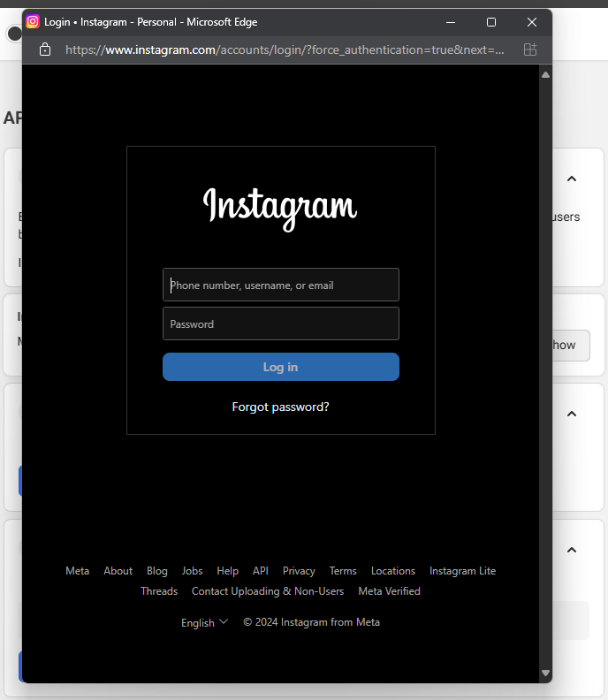Open the English language dropdown

[204, 622]
